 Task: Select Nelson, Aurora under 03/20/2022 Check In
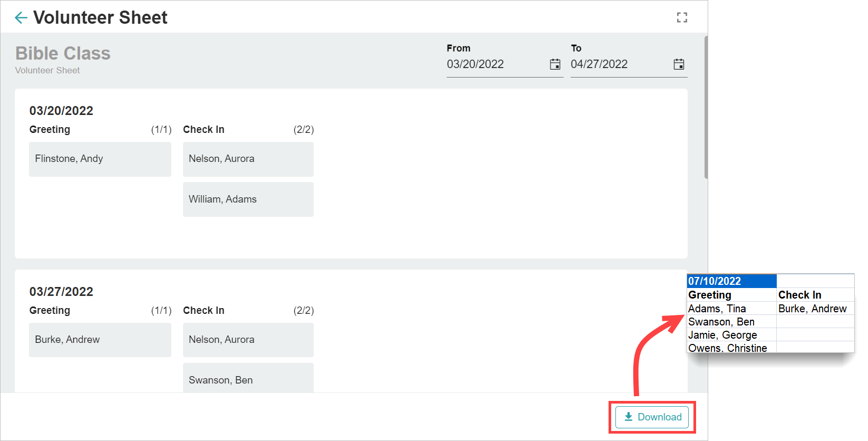pos(248,159)
